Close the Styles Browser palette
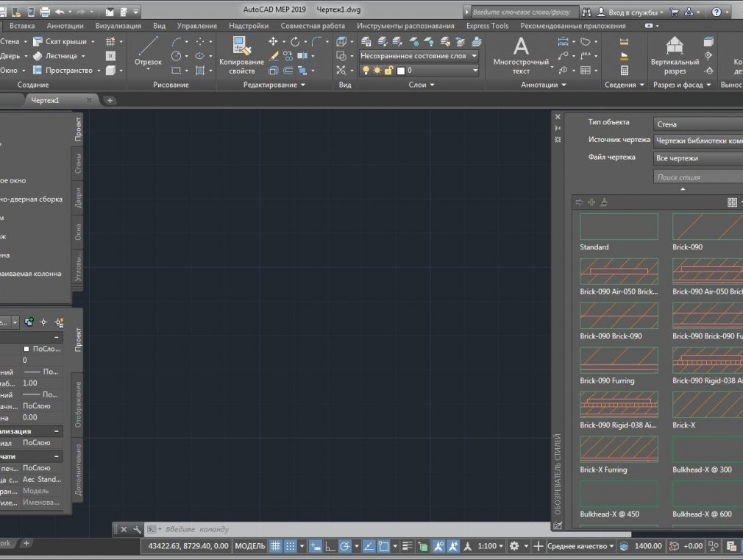Viewport: 743px width, 560px height. pyautogui.click(x=558, y=117)
